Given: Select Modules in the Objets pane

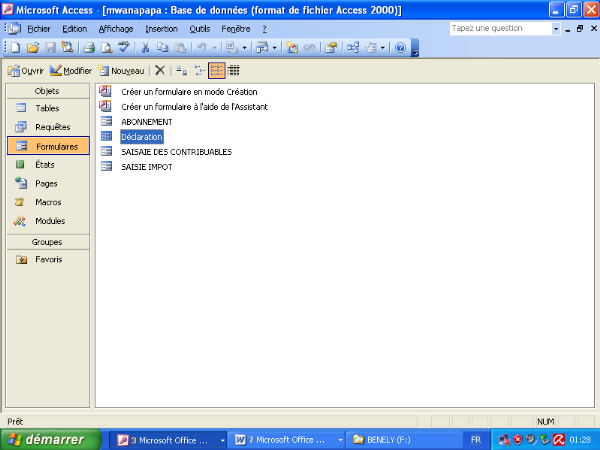Looking at the screenshot, I should pyautogui.click(x=48, y=221).
